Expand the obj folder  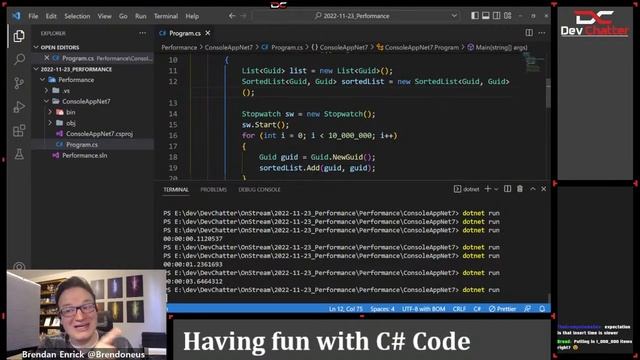pos(50,123)
